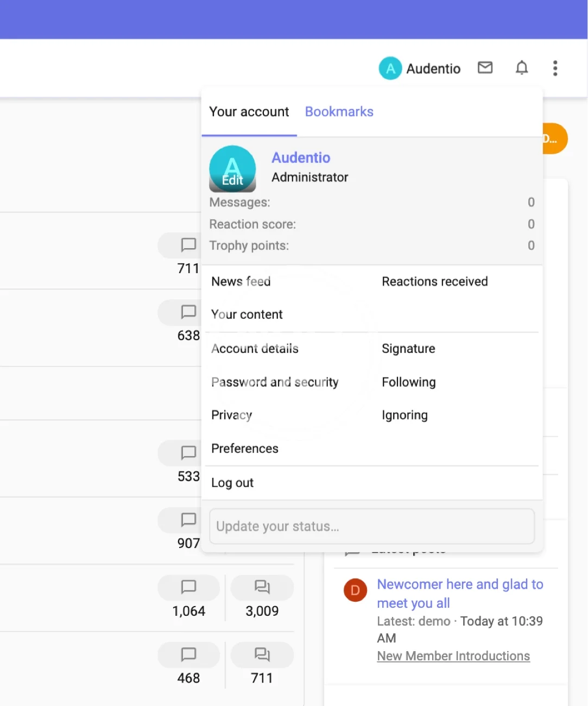Open the alerts bell icon
This screenshot has height=706, width=588.
click(521, 68)
